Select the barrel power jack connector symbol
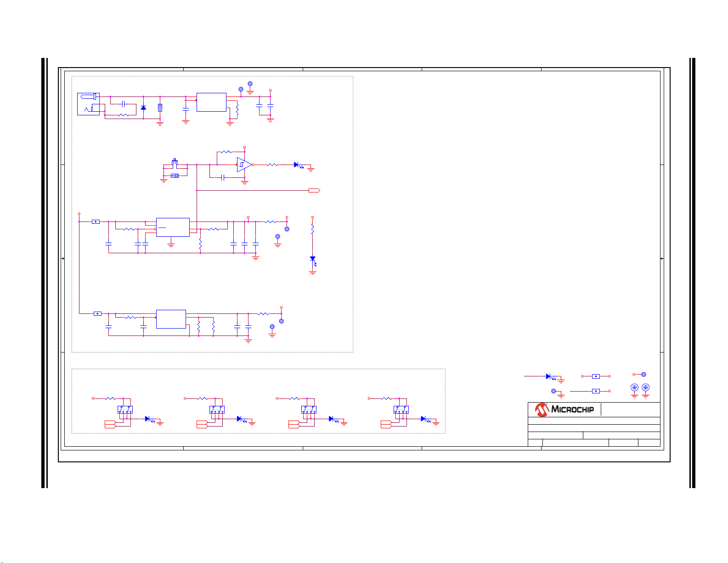Image resolution: width=728 pixels, height=563 pixels. [89, 104]
